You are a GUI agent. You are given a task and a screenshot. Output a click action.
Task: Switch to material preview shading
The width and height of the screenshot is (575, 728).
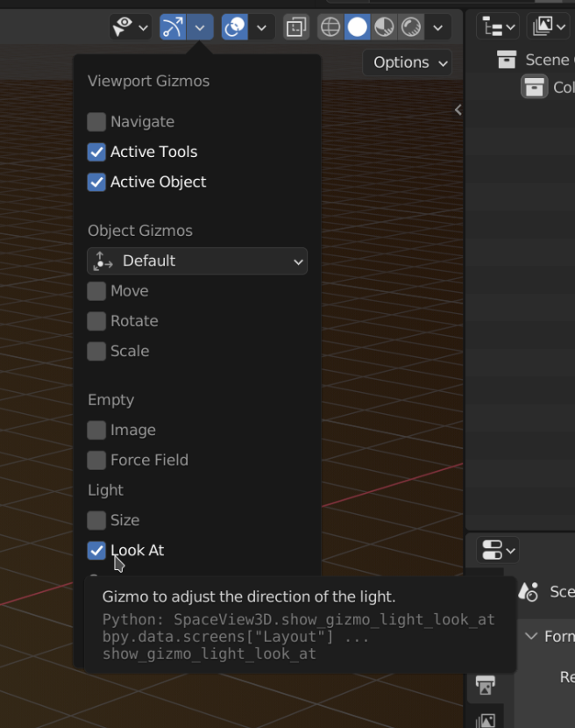[x=384, y=27]
